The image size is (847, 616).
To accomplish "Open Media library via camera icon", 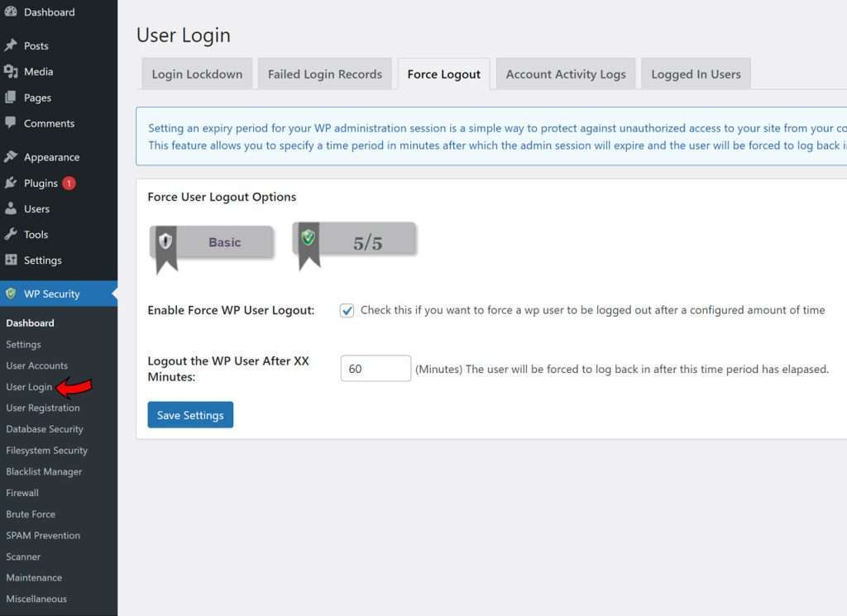I will [x=10, y=71].
